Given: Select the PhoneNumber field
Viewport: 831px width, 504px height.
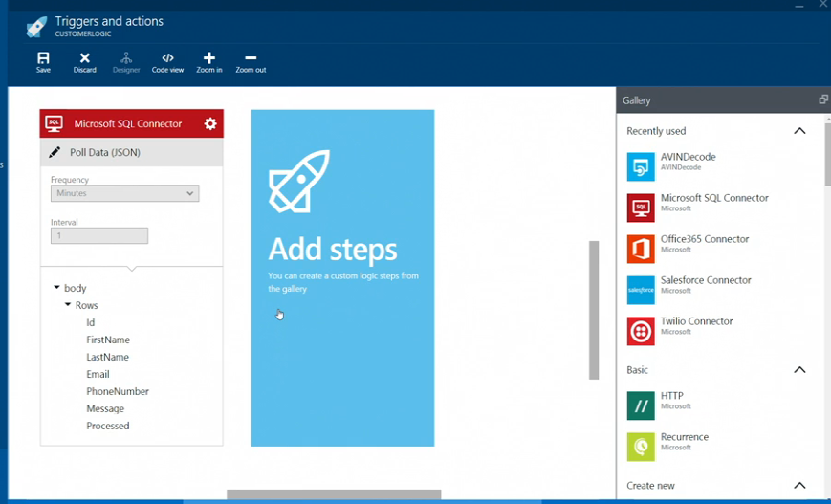Looking at the screenshot, I should coord(118,392).
